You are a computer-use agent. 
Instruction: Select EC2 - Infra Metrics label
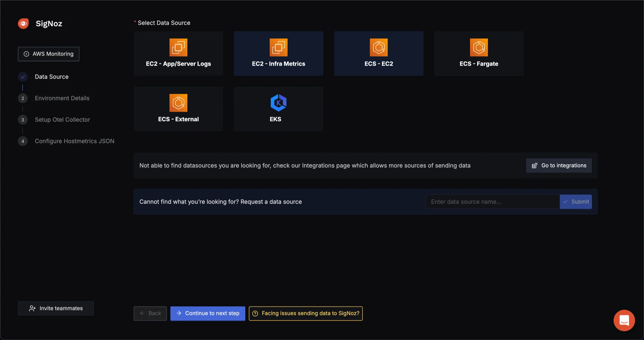tap(279, 64)
